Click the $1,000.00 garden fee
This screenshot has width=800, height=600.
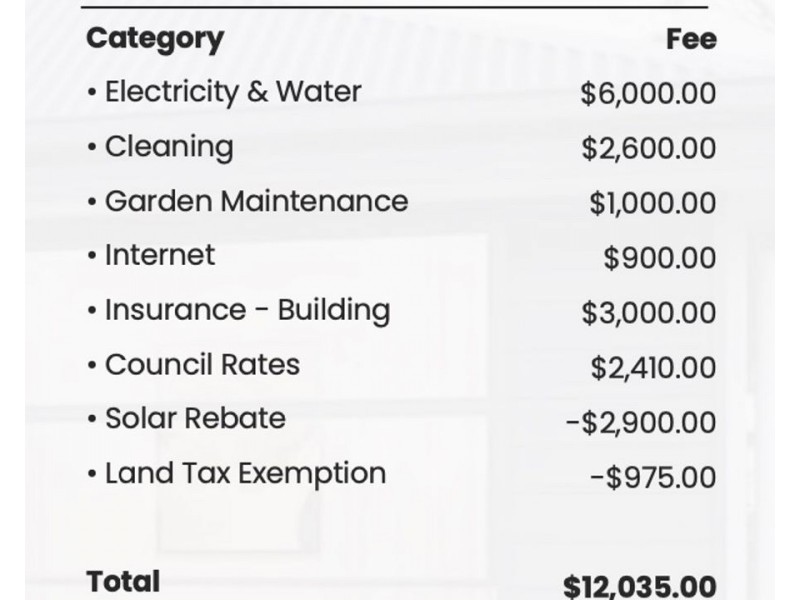(x=652, y=203)
